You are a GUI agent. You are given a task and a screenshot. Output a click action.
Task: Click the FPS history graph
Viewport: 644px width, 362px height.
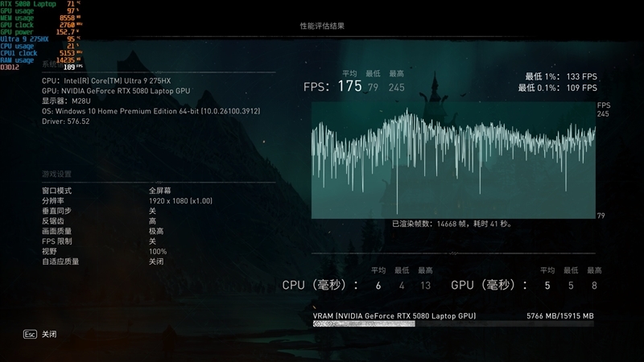(x=453, y=160)
